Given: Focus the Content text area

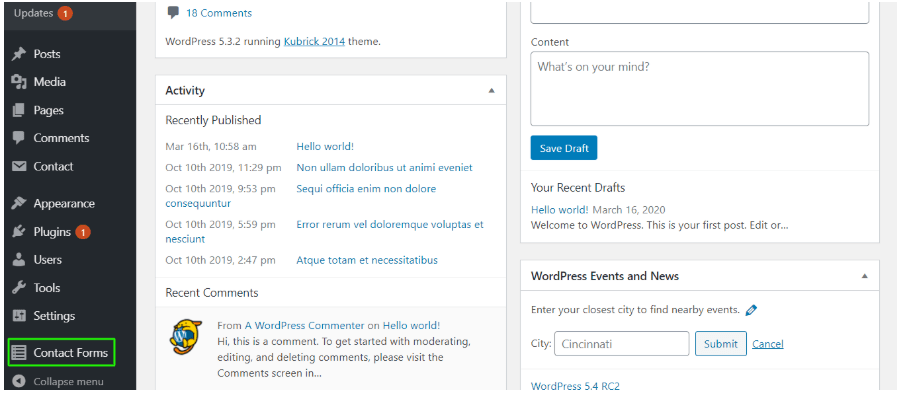Looking at the screenshot, I should [700, 89].
